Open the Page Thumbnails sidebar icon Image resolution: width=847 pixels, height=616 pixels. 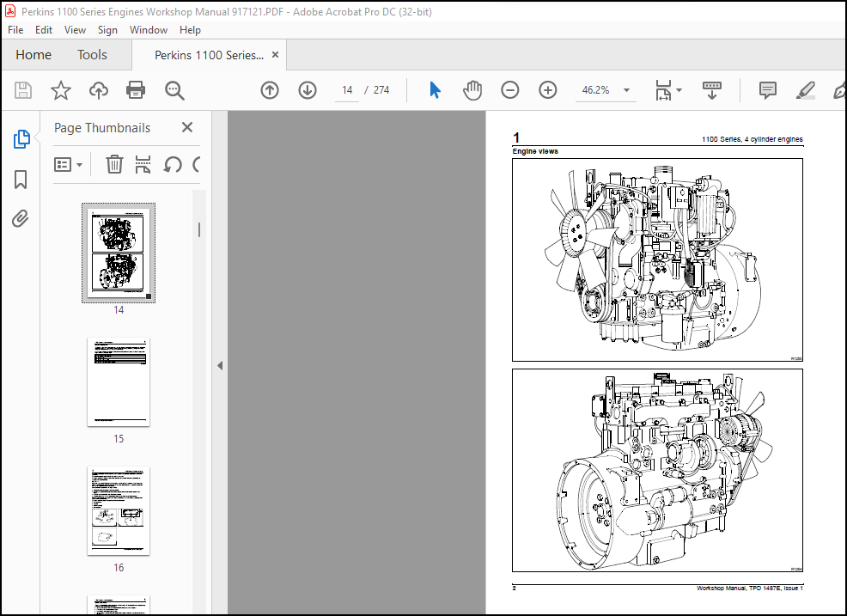[x=21, y=139]
